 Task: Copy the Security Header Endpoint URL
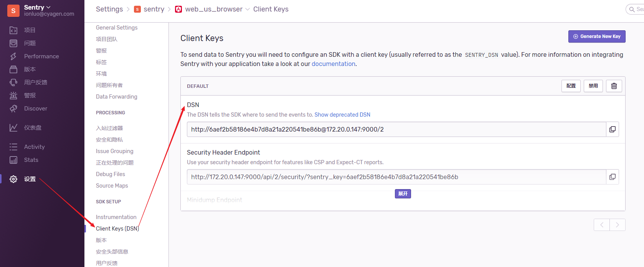click(612, 177)
